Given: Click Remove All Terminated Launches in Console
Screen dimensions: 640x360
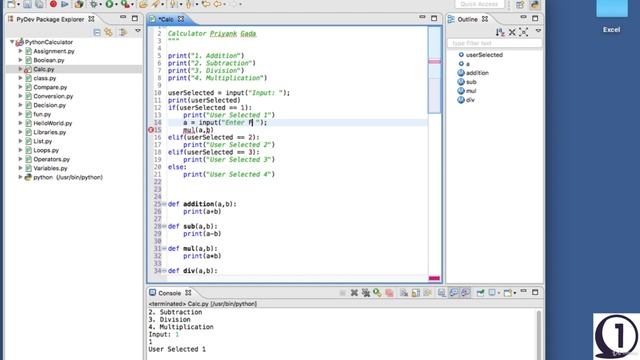Looking at the screenshot, I should tap(366, 293).
